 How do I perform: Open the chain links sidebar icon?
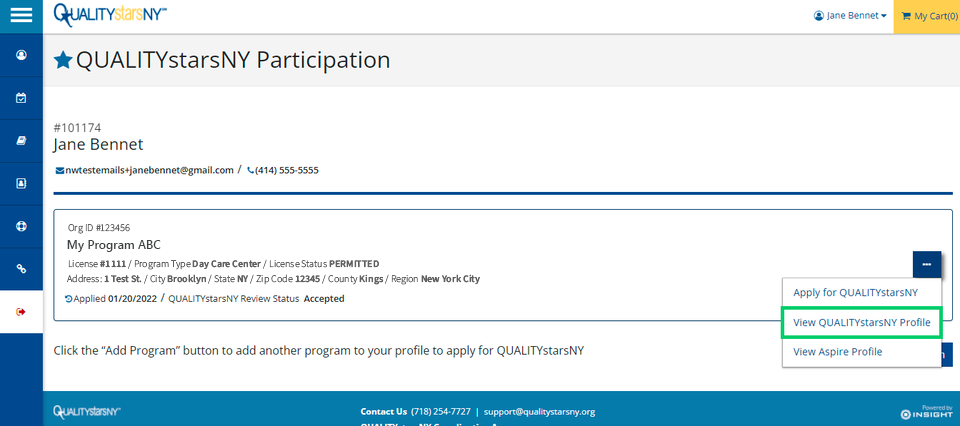21,269
